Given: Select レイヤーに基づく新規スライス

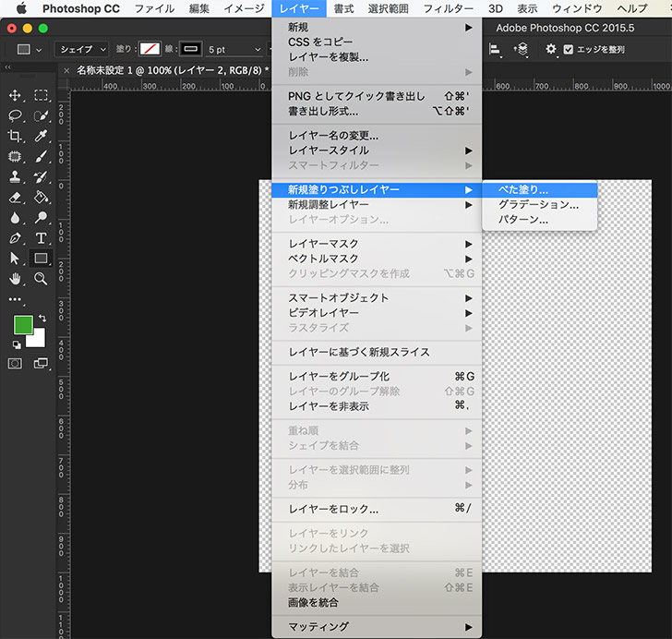Looking at the screenshot, I should coord(377,352).
